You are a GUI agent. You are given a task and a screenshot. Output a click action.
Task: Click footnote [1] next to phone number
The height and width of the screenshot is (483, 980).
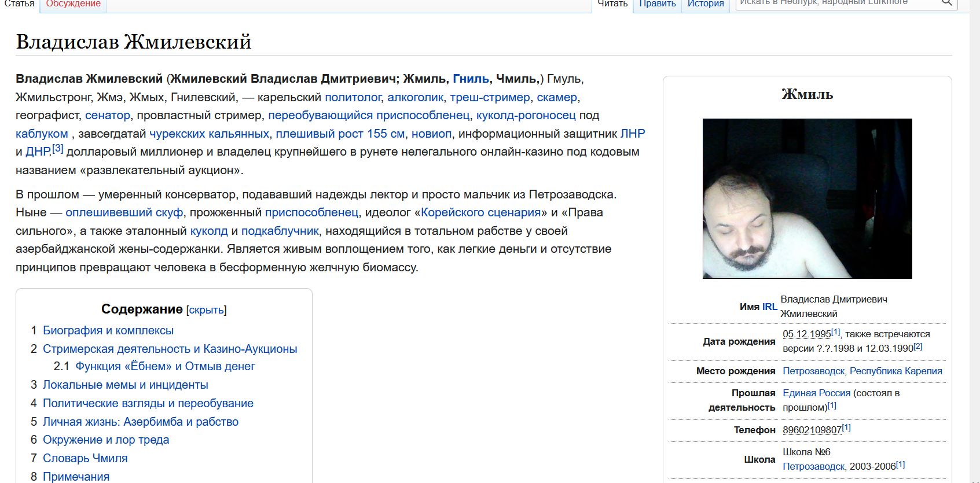(846, 427)
